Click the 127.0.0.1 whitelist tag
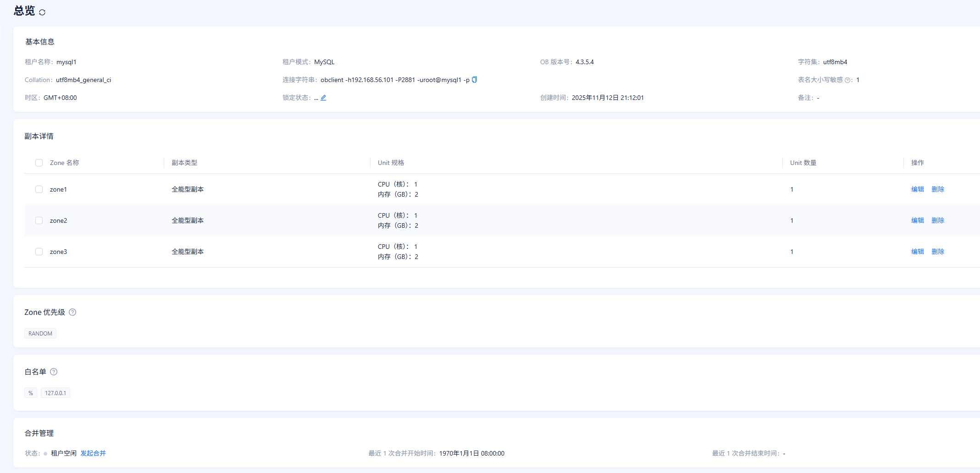This screenshot has height=473, width=980. [x=55, y=393]
